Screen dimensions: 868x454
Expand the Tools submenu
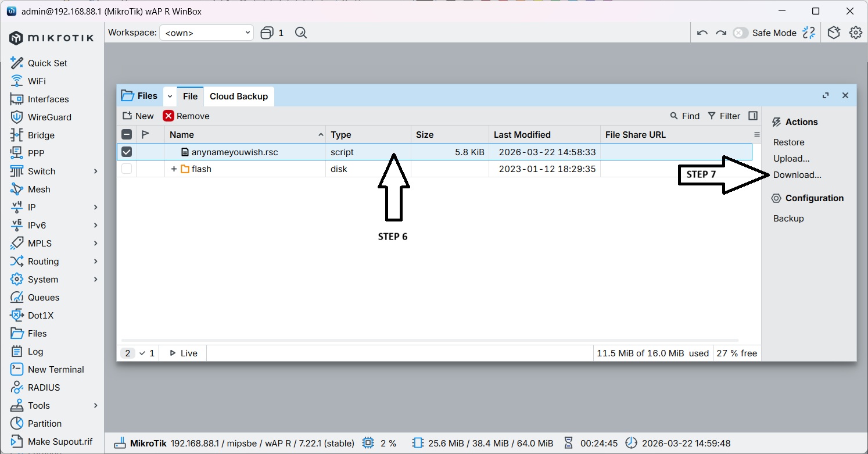click(x=96, y=405)
